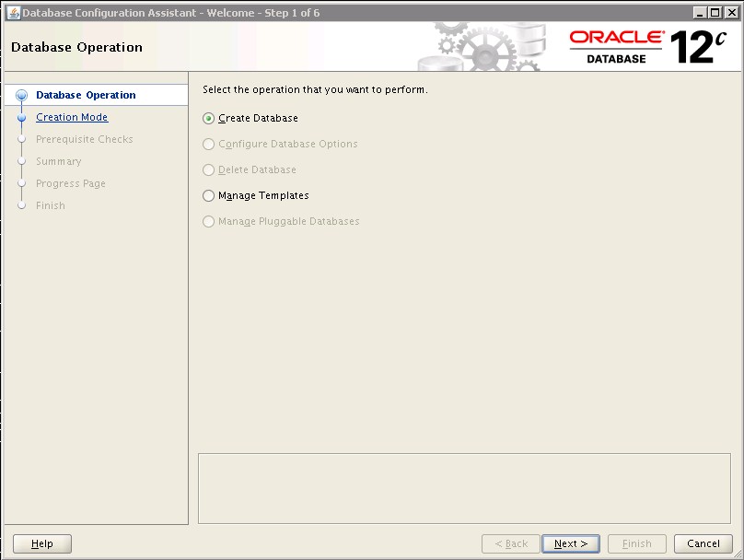
Task: Choose the Delete Database radio button
Action: pos(208,169)
